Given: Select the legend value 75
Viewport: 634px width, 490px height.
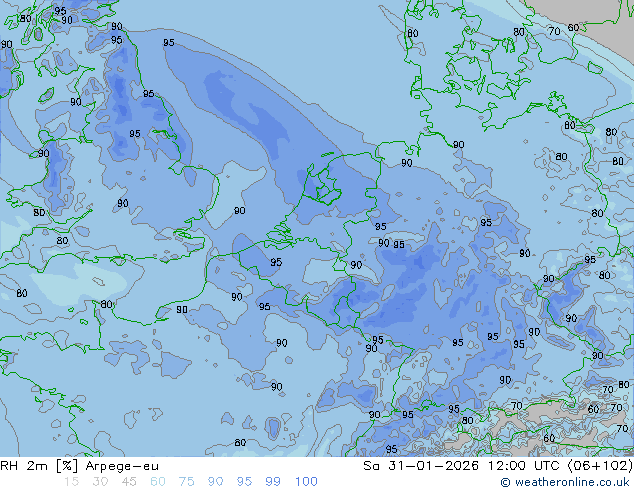Looking at the screenshot, I should pos(186,482).
